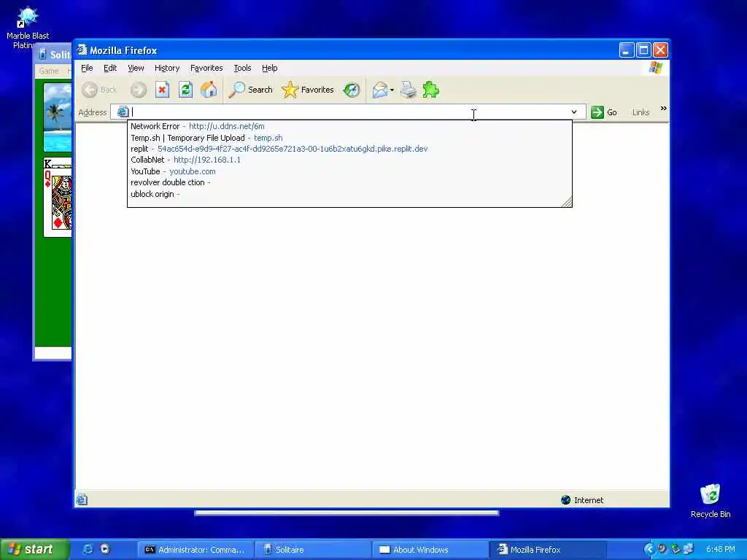This screenshot has width=747, height=560.
Task: Click the status bar page icon
Action: coord(82,499)
